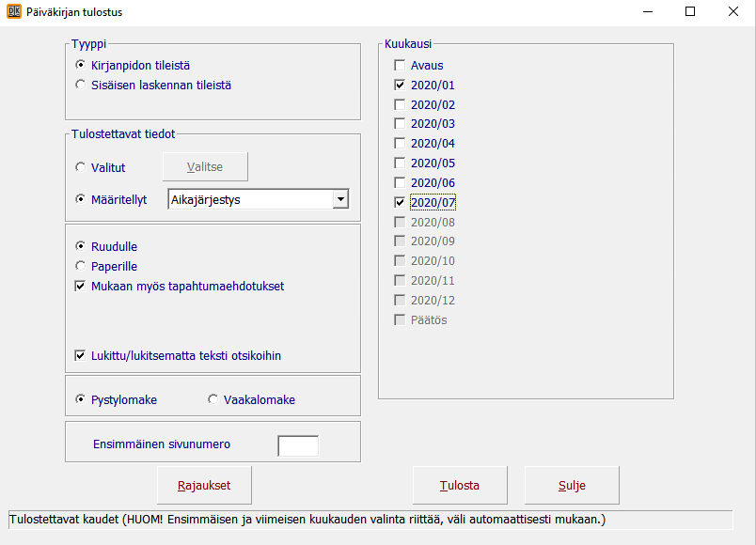Close dialog with Sulje button
This screenshot has height=545, width=756.
click(572, 486)
